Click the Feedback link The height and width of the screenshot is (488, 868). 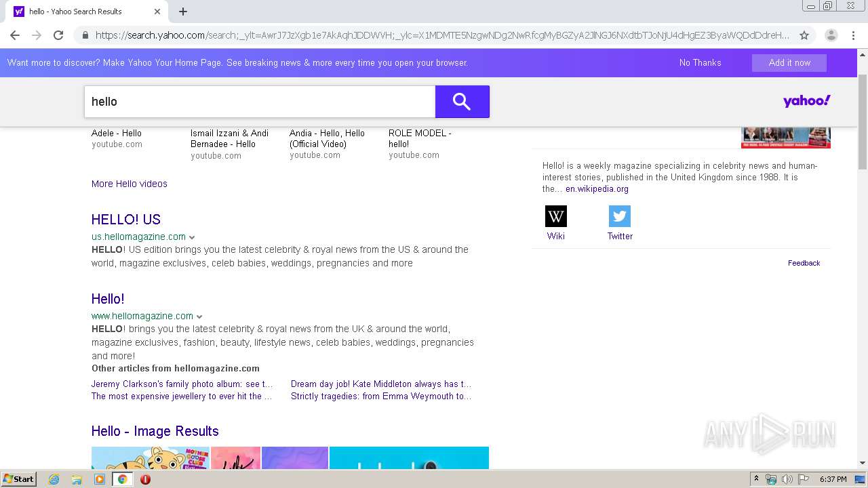coord(804,263)
